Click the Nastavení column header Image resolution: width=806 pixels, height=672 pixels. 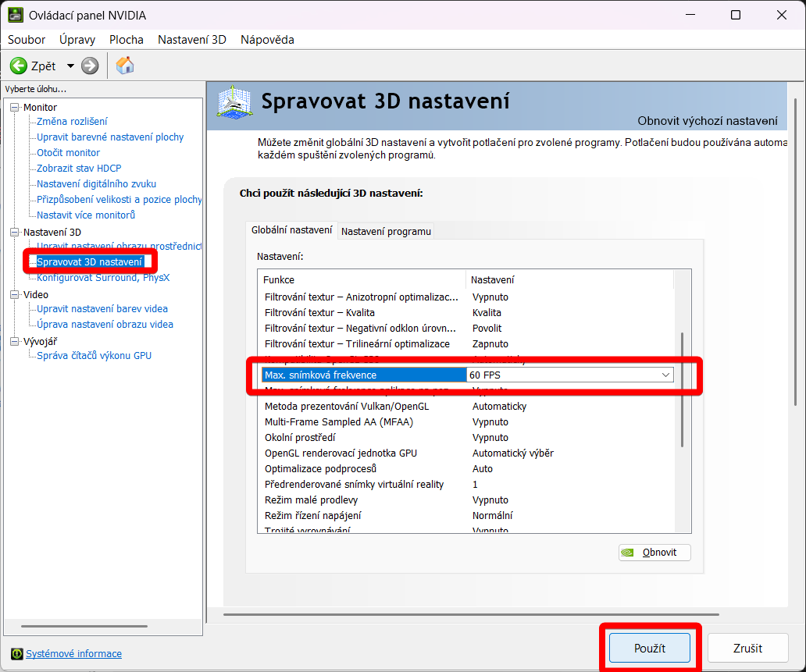[x=569, y=280]
